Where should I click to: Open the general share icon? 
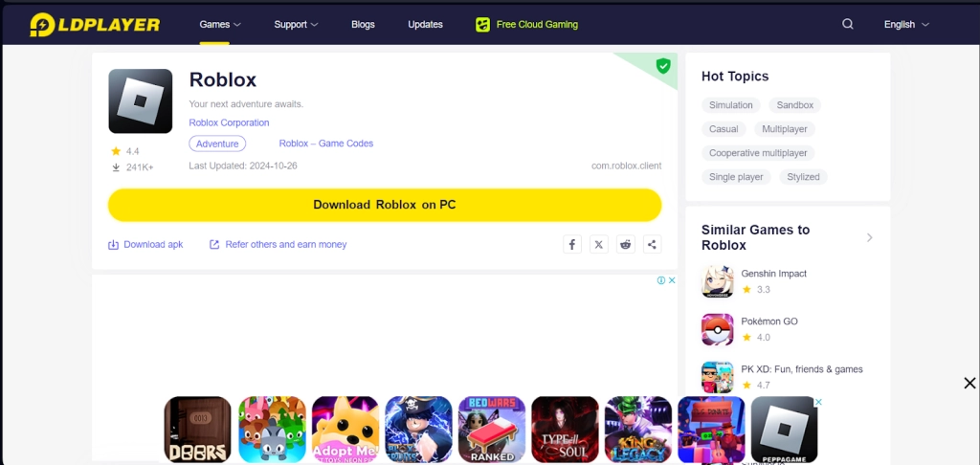652,244
